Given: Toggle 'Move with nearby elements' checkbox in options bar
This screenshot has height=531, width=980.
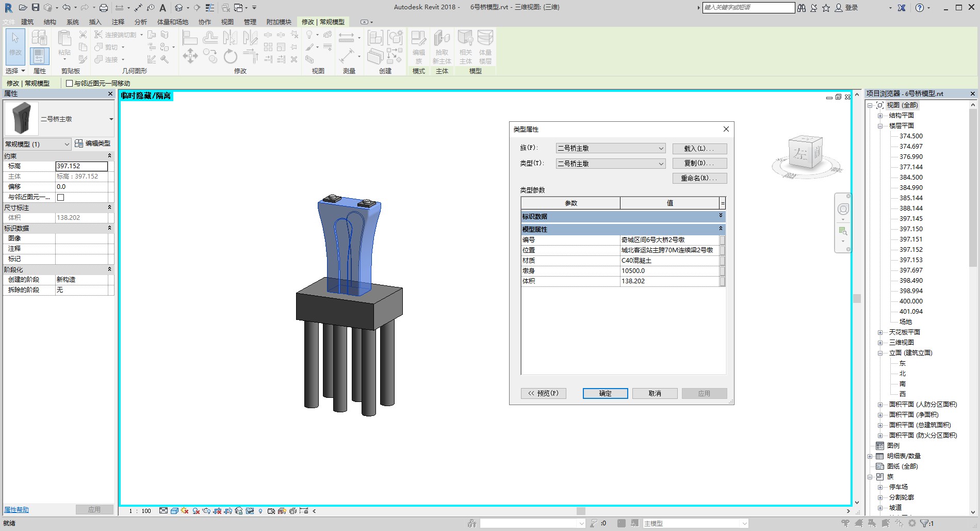Looking at the screenshot, I should click(69, 83).
